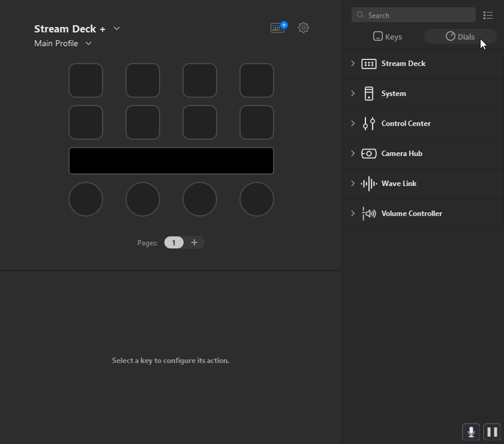Screen dimensions: 504x444
Task: Open the Main Profile dropdown
Action: (88, 43)
